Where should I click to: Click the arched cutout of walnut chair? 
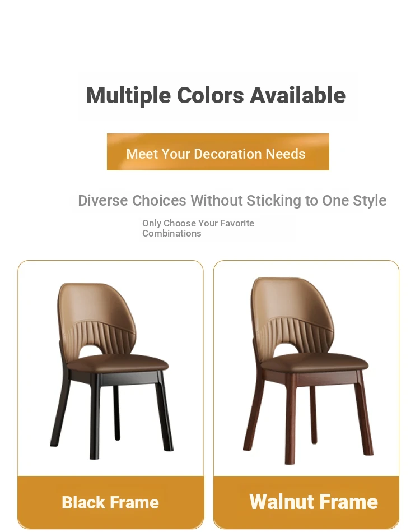(292, 349)
